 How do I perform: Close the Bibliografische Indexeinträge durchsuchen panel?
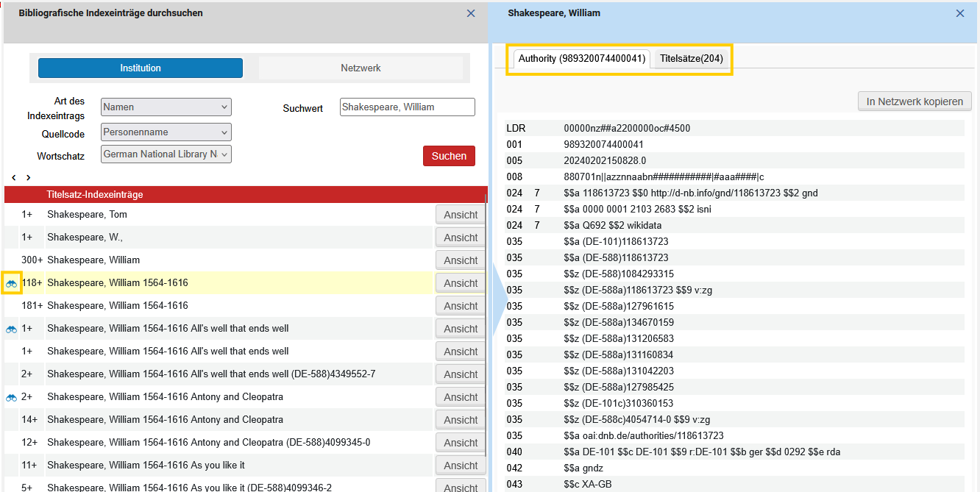coord(471,13)
